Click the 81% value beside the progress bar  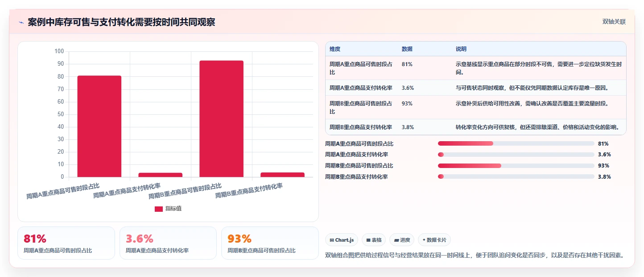tap(603, 144)
